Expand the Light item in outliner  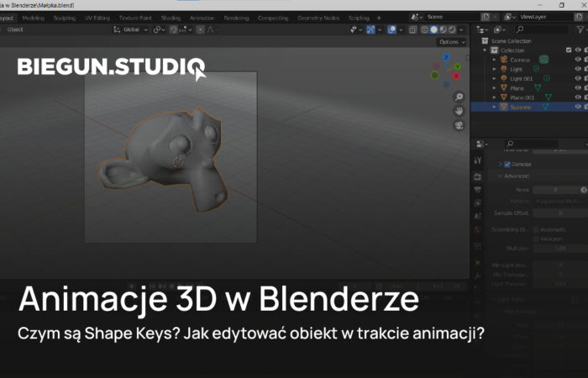[x=494, y=69]
